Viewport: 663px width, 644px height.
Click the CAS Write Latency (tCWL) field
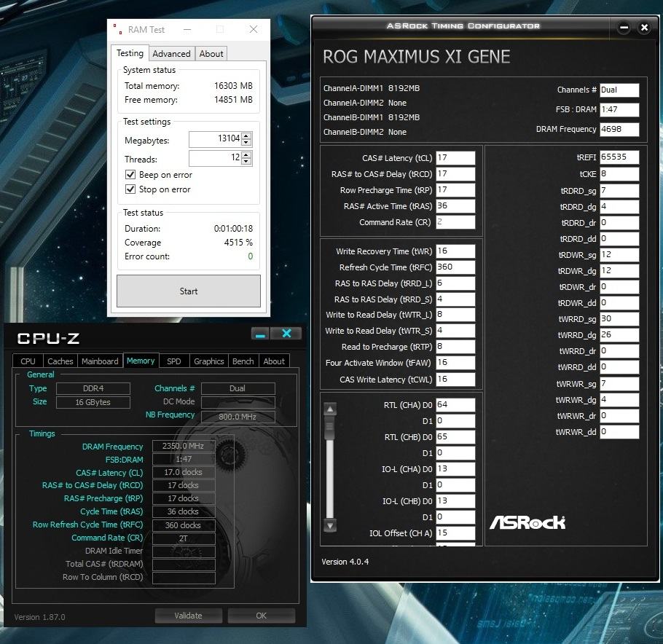[455, 380]
